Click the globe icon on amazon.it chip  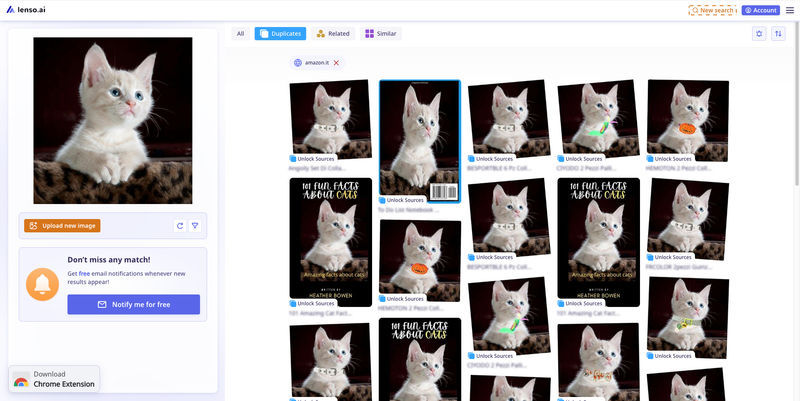pos(298,63)
